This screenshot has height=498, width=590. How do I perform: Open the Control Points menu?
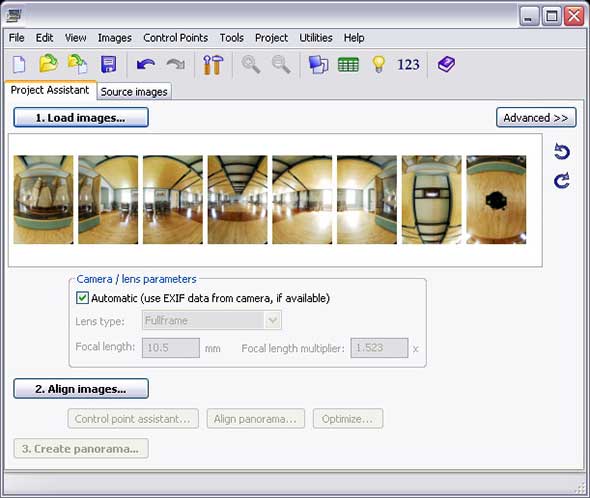pyautogui.click(x=175, y=38)
